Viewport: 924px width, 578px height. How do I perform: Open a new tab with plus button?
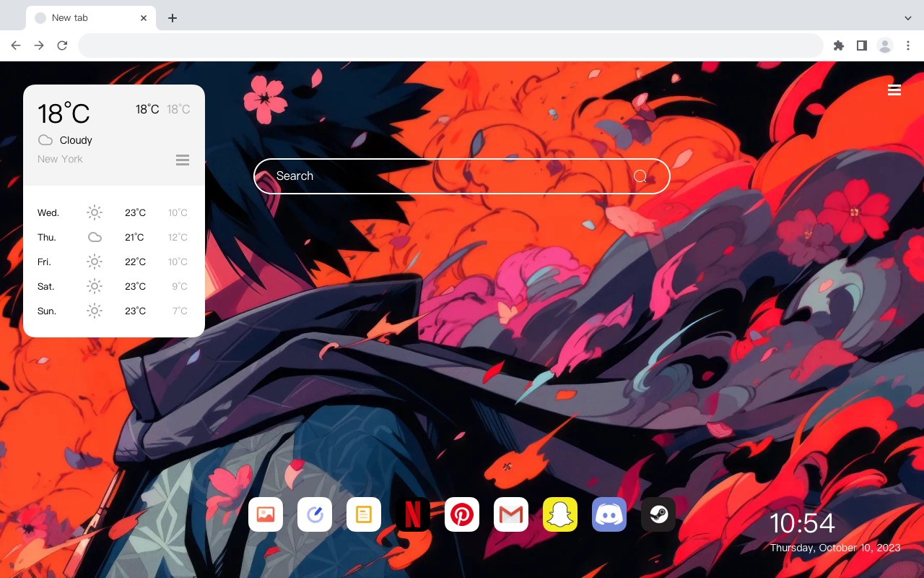[172, 18]
